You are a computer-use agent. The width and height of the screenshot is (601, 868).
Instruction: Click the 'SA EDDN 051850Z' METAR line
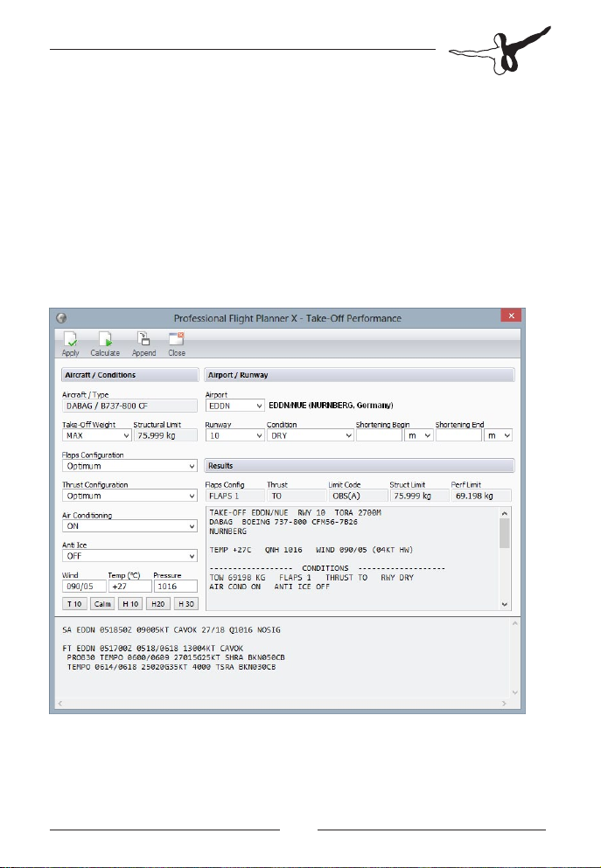171,630
